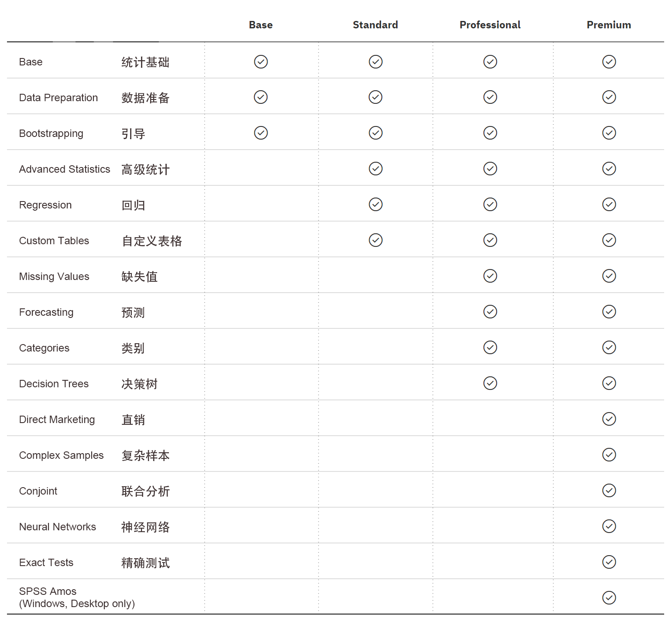Click the Standard checkmark for Custom Tables
Viewport: 672px width, 635px height.
[376, 240]
